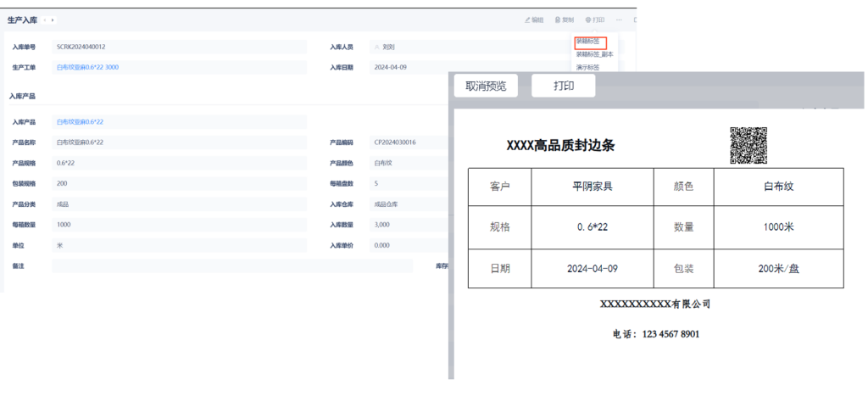This screenshot has width=868, height=402.
Task: Click the 取消预览 button
Action: (x=487, y=86)
